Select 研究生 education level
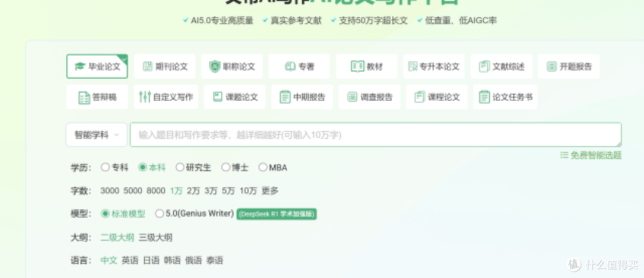This screenshot has height=278, width=644. pos(193,168)
